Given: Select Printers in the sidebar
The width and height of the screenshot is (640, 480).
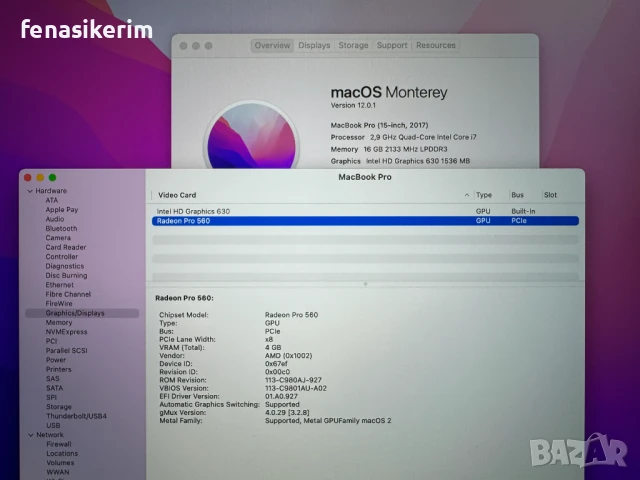Looking at the screenshot, I should click(x=58, y=369).
